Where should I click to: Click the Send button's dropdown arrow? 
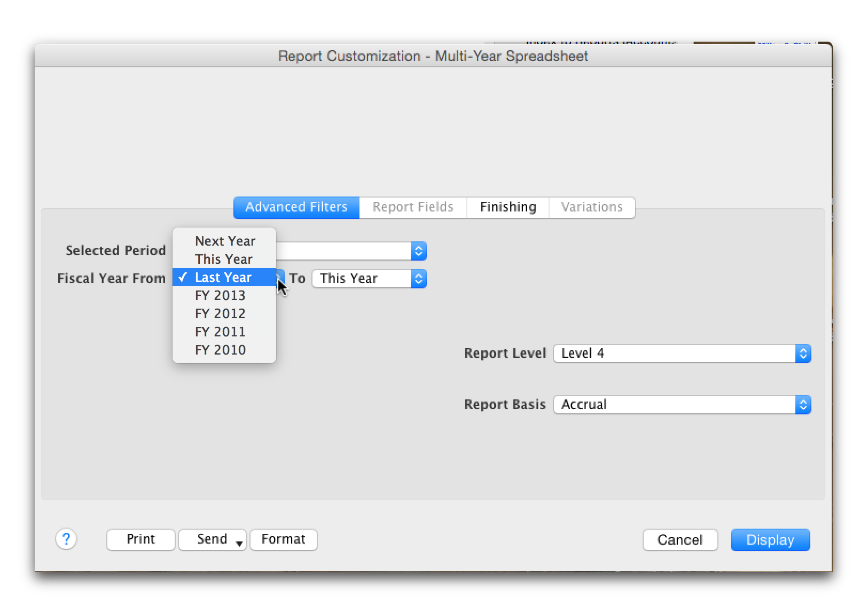coord(239,543)
